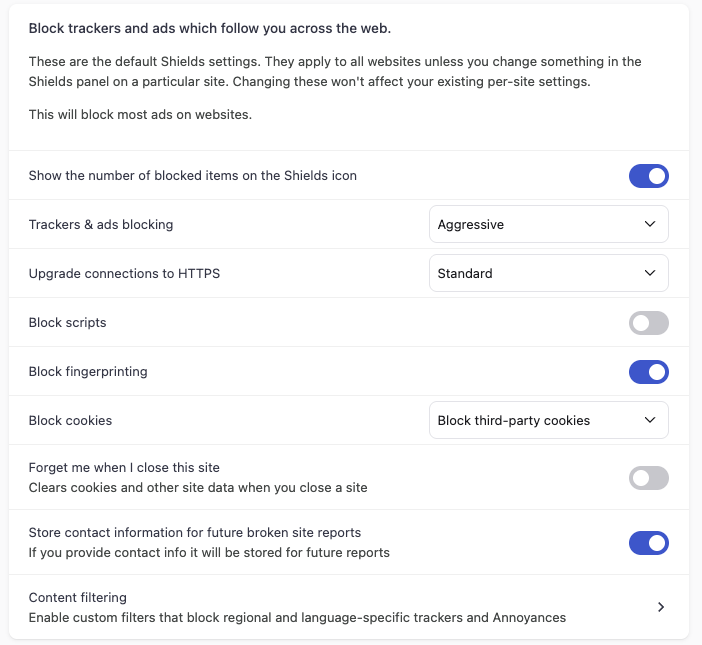This screenshot has height=645, width=702.
Task: Open the HTTPS upgrade 'Standard' dropdown
Action: click(548, 273)
